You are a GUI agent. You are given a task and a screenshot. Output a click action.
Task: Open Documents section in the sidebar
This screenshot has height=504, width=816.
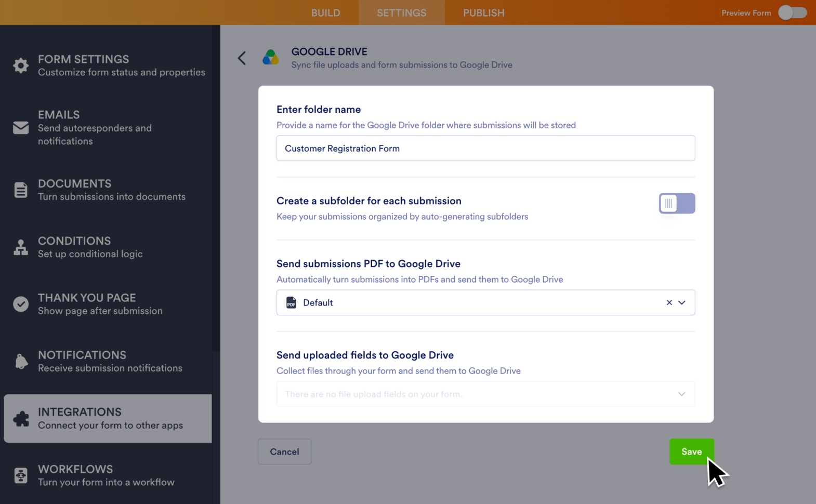click(x=108, y=190)
